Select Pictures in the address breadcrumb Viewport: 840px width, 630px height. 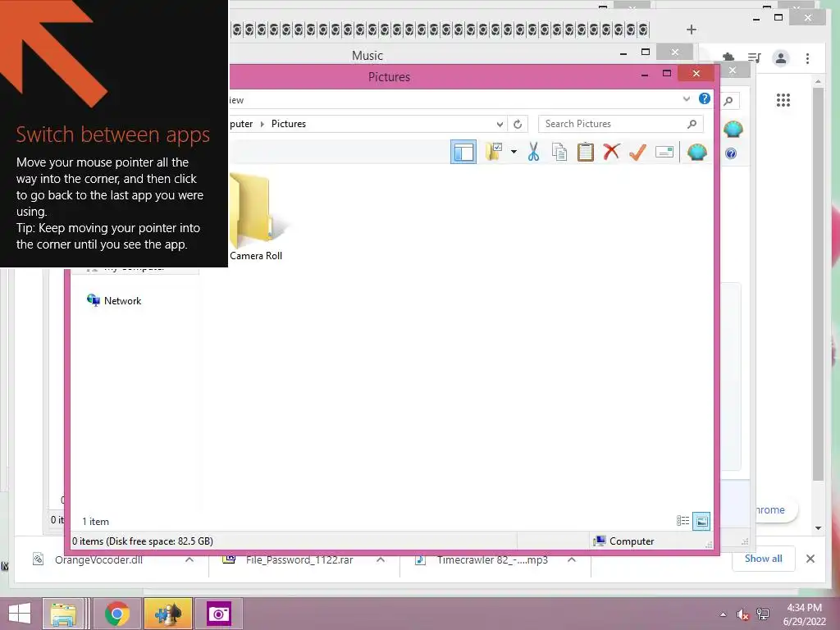point(288,124)
